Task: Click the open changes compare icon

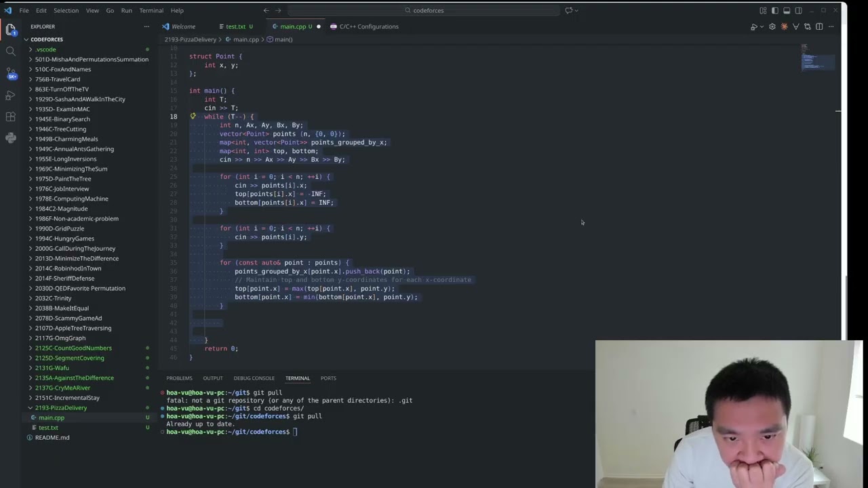Action: (x=808, y=26)
